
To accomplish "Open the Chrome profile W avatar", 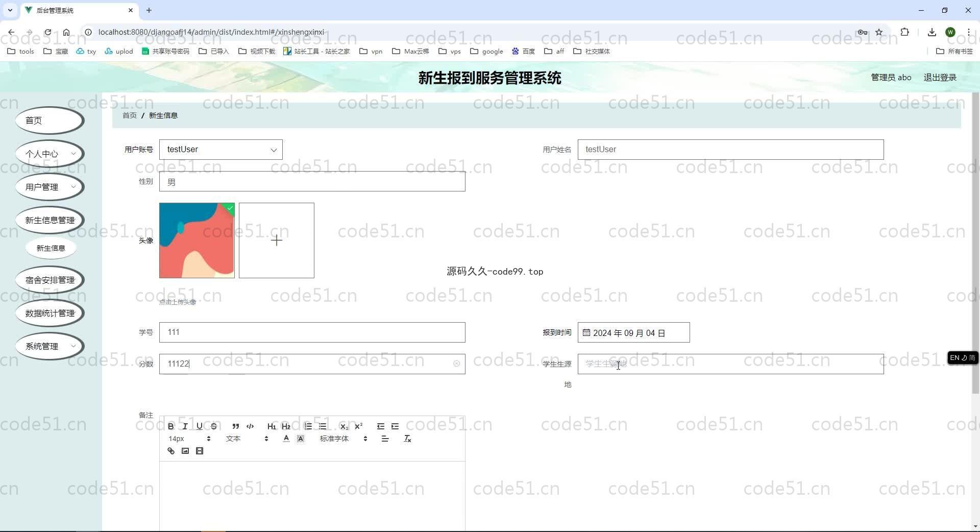I will 950,32.
